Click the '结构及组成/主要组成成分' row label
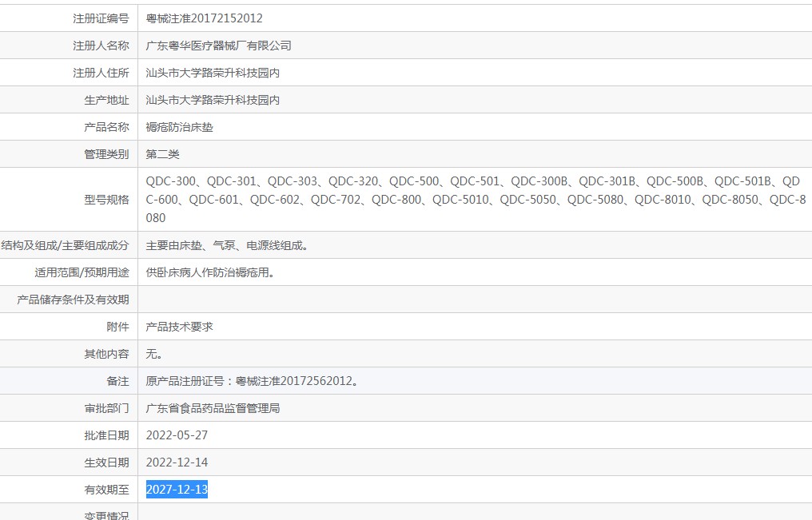Screen dimensions: 812x520 coord(65,245)
